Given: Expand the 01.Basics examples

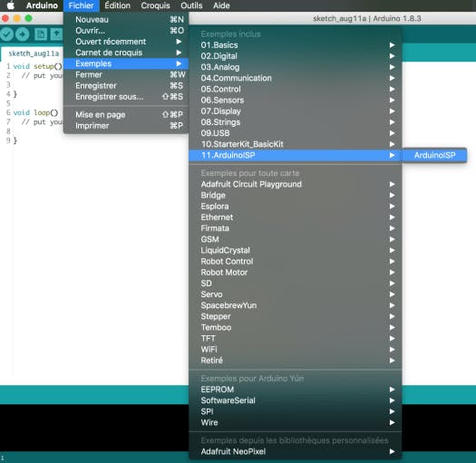Looking at the screenshot, I should 295,45.
